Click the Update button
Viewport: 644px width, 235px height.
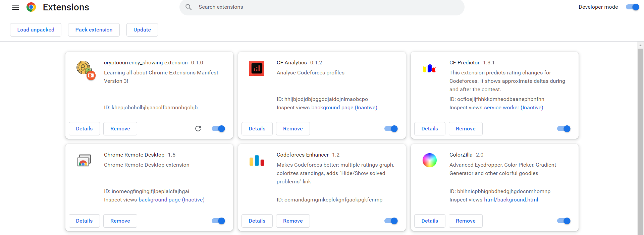tap(142, 30)
